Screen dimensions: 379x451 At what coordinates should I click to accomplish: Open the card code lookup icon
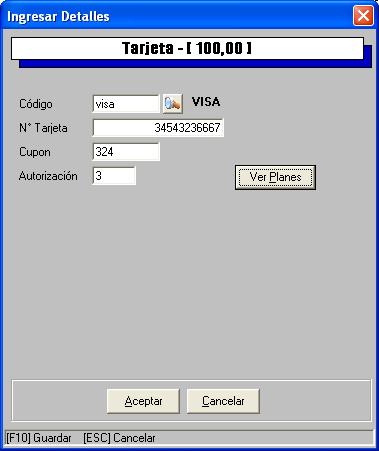point(173,104)
